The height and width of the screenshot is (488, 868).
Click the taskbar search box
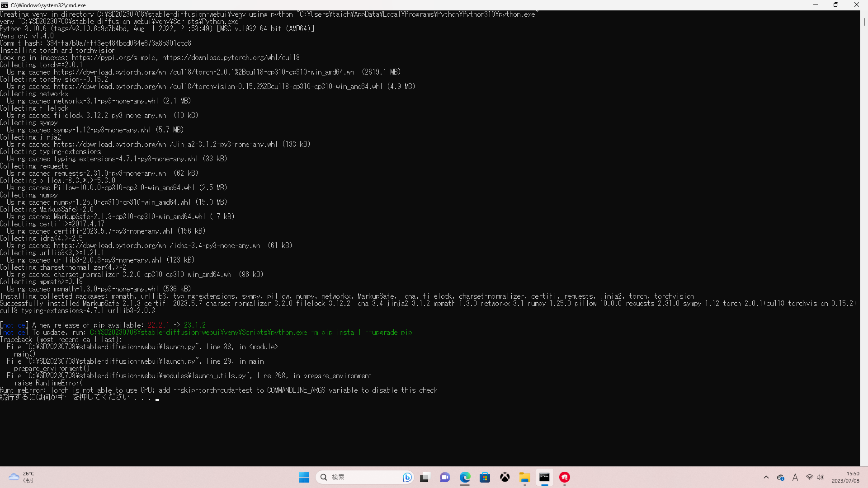click(x=364, y=477)
